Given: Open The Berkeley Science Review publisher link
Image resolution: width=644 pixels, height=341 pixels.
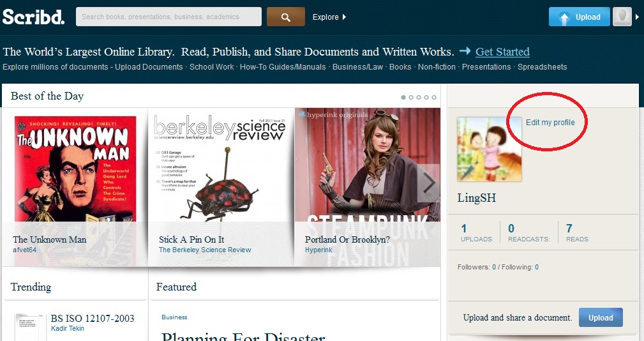Looking at the screenshot, I should (x=205, y=250).
